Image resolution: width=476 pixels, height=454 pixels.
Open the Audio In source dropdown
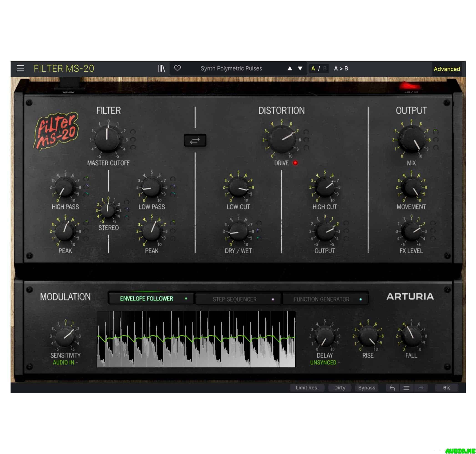[65, 363]
